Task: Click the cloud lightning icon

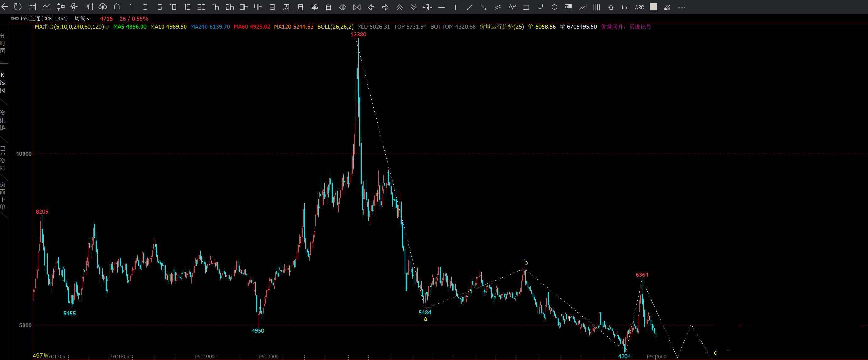Action: 103,7
